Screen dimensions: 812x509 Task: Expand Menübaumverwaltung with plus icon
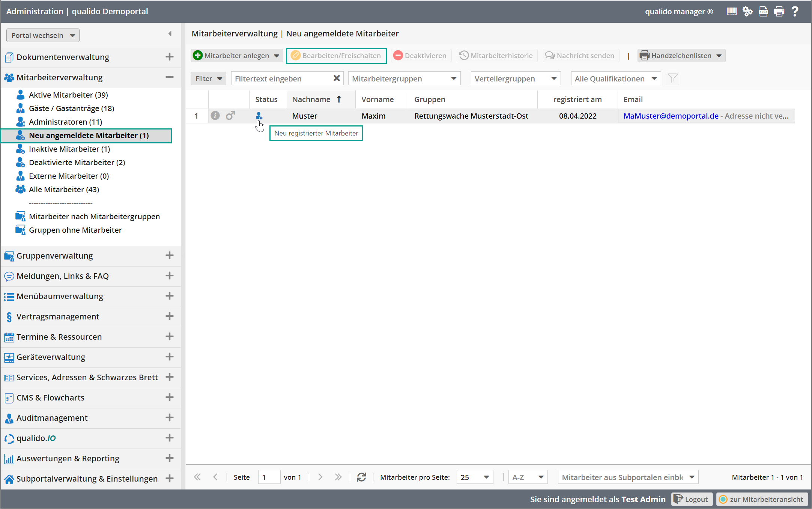[x=170, y=296]
